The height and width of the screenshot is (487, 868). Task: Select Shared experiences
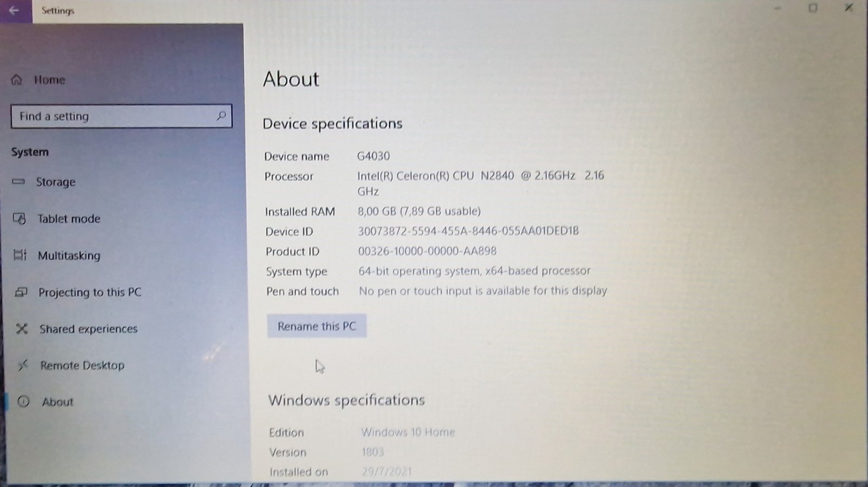(x=88, y=329)
